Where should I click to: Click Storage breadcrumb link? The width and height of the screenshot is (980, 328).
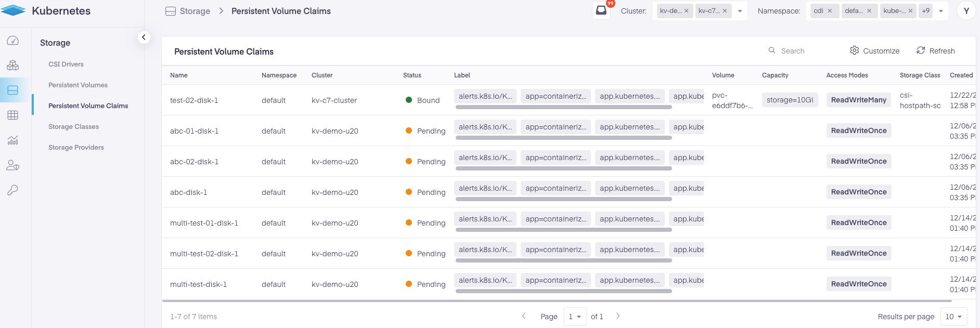click(195, 11)
